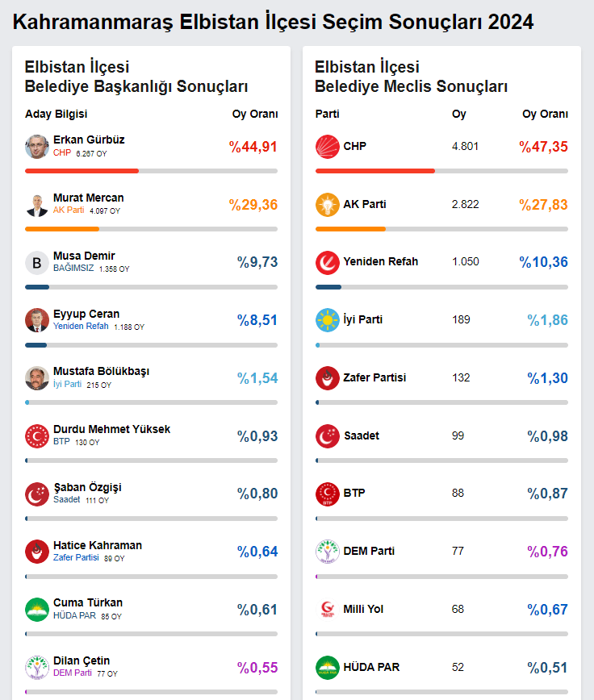The height and width of the screenshot is (700, 594).
Task: Open Eyyup Ceran candidate name link
Action: pos(86,314)
